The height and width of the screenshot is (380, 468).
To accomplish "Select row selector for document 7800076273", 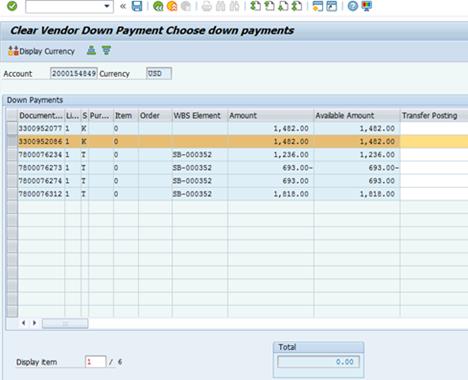I will point(12,168).
